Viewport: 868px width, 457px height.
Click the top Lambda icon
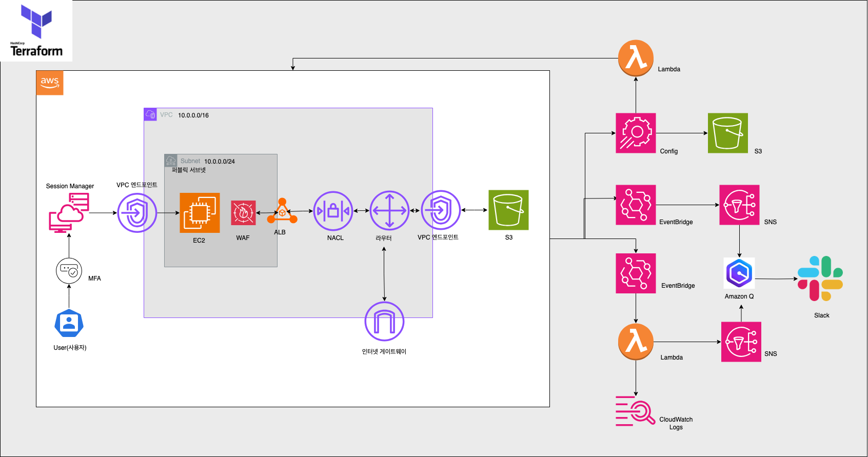tap(636, 58)
